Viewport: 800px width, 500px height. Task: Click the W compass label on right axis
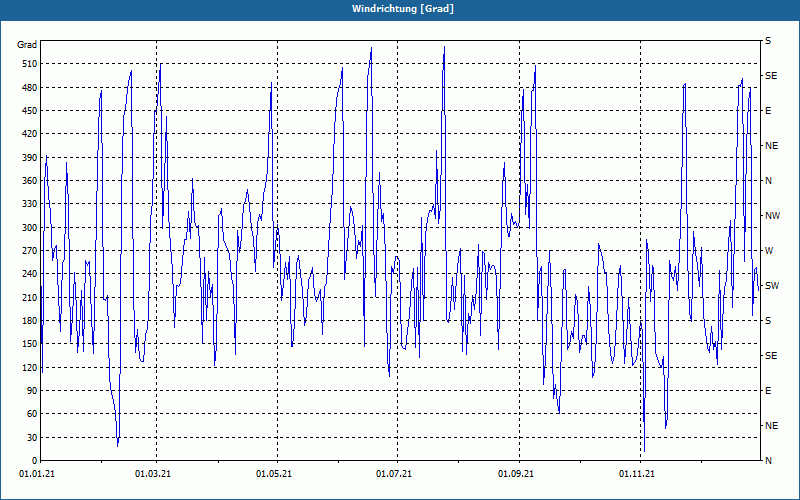click(x=769, y=251)
